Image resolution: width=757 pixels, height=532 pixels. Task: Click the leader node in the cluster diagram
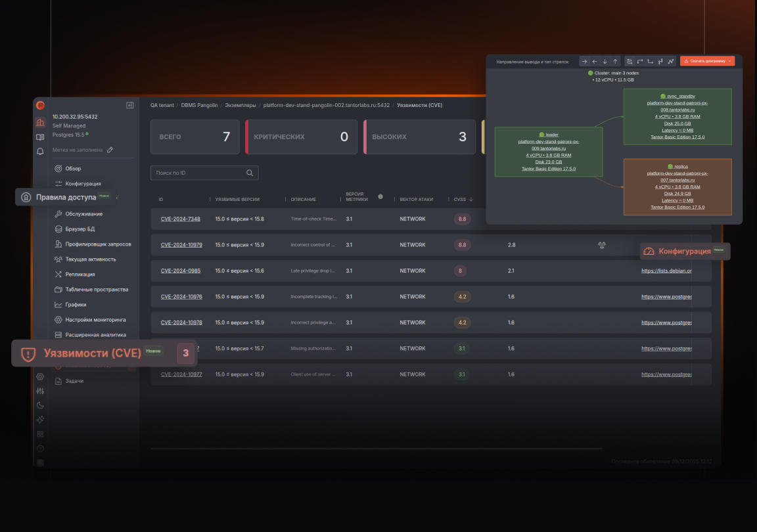point(549,152)
